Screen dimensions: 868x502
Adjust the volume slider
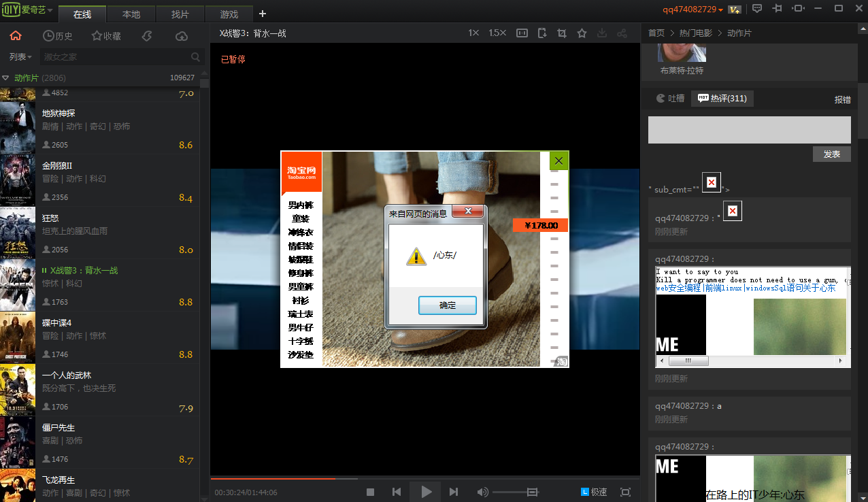click(x=516, y=492)
